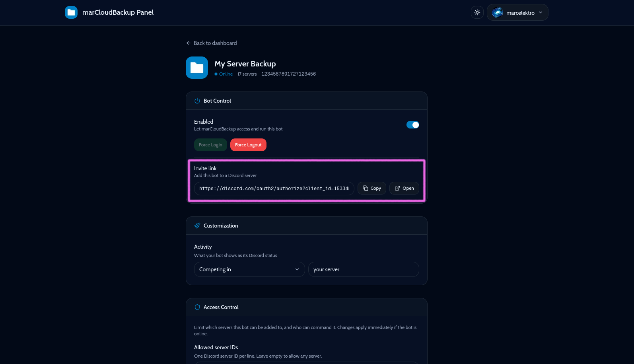Click the marcelektro user avatar
The width and height of the screenshot is (634, 364).
click(x=498, y=12)
